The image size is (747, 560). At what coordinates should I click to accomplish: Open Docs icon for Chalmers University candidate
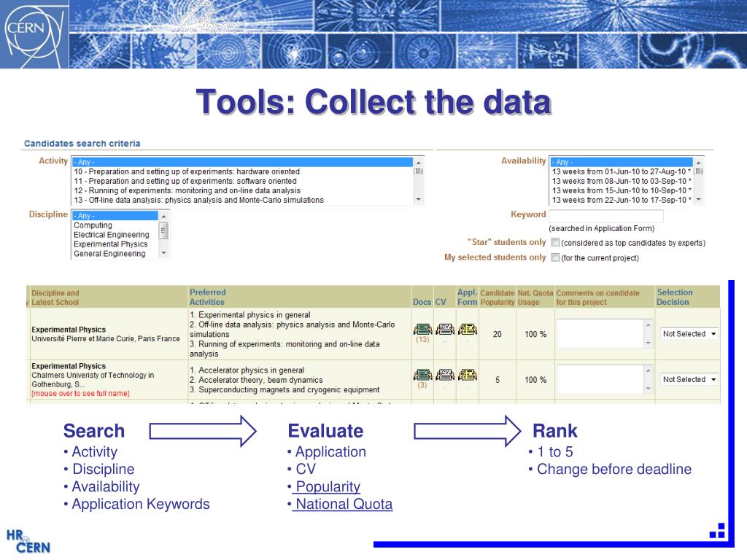[x=422, y=375]
